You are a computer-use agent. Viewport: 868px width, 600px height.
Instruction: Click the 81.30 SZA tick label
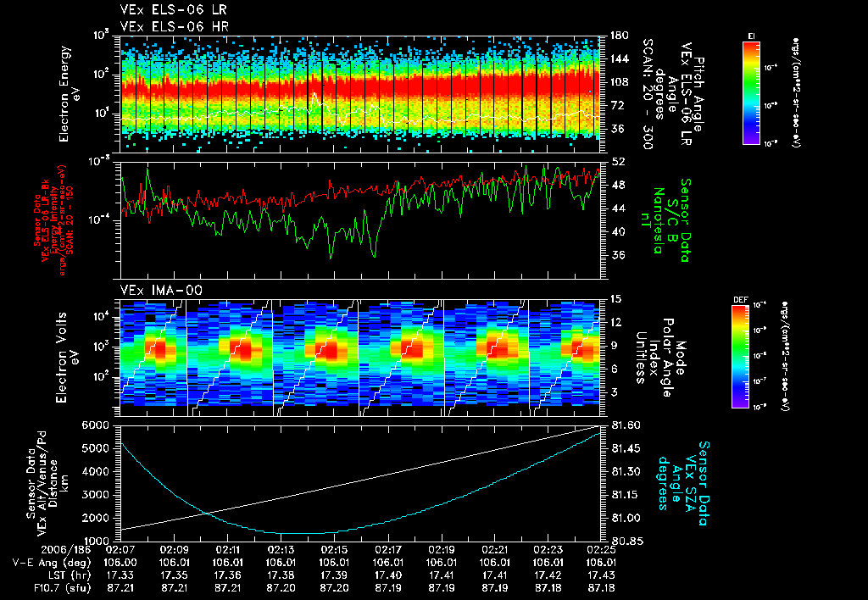626,471
